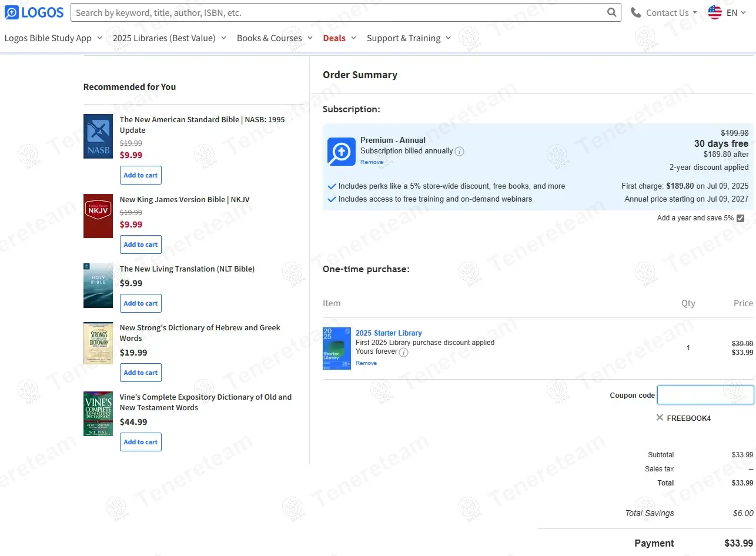The height and width of the screenshot is (556, 756).
Task: Expand the Logos Bible Study App dropdown
Action: [53, 38]
